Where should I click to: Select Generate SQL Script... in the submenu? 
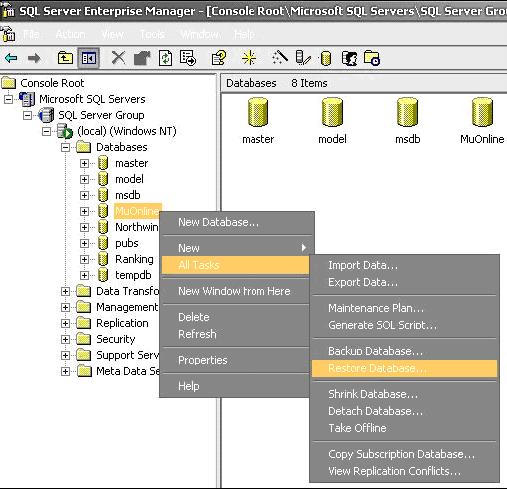(404, 325)
